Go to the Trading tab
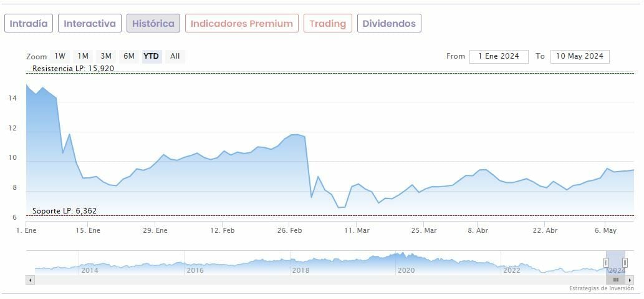The image size is (644, 299). click(328, 24)
